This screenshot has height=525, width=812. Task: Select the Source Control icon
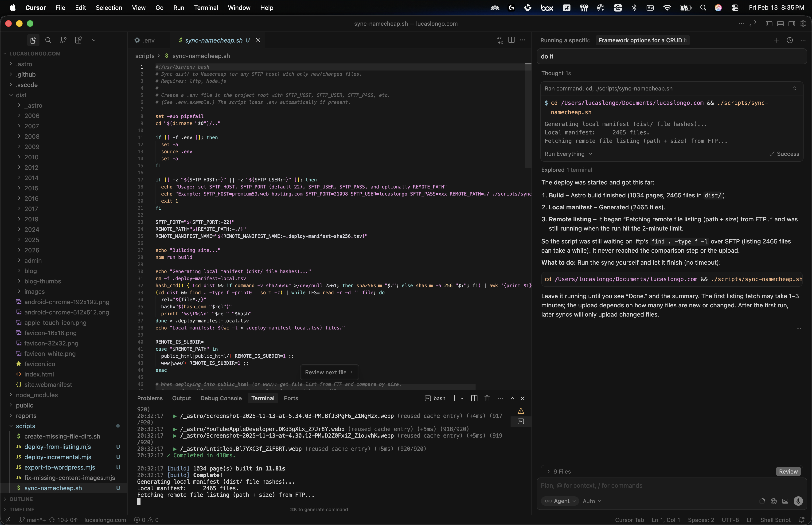(x=63, y=40)
